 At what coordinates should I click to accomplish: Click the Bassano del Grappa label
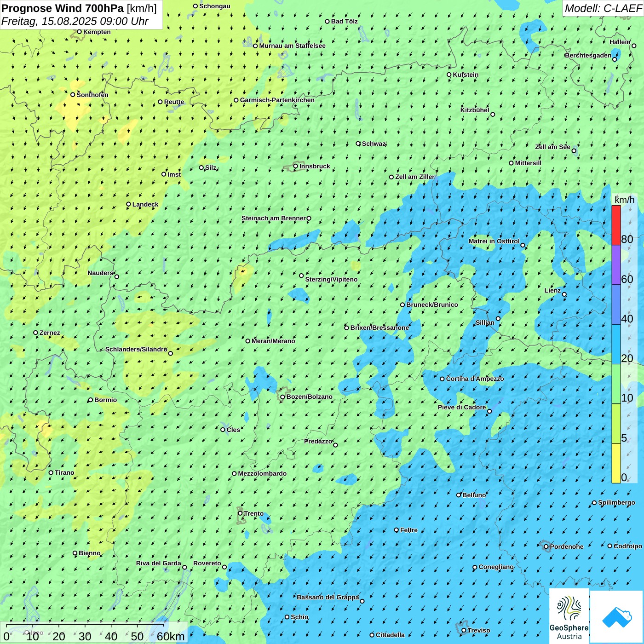(x=328, y=597)
